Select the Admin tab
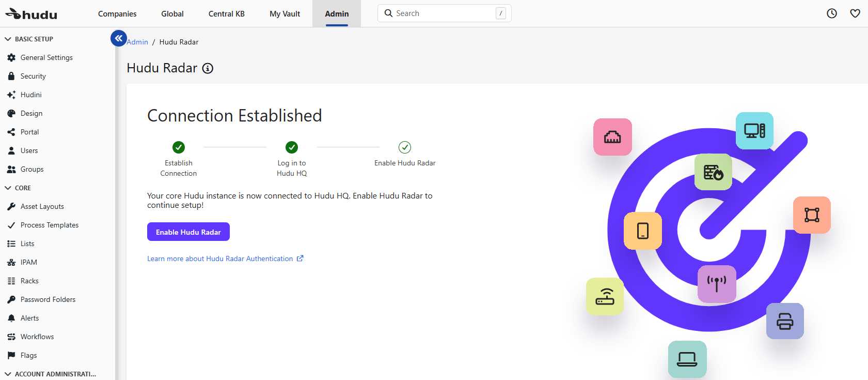 [x=337, y=14]
